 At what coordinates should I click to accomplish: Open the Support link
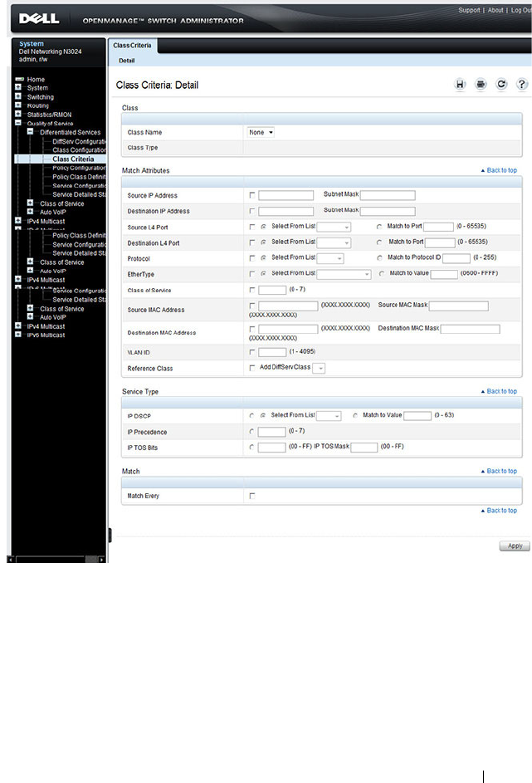click(469, 10)
